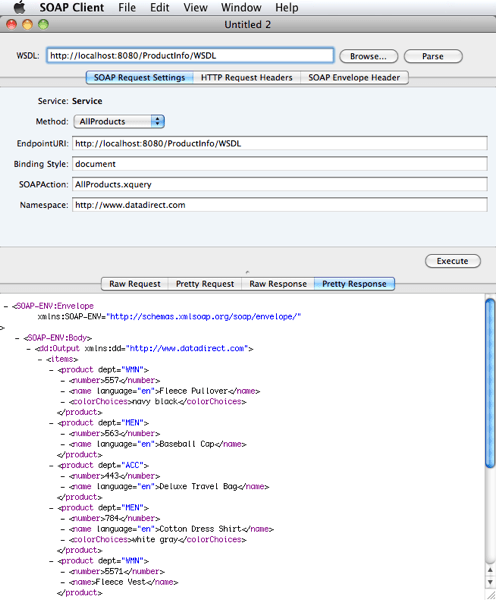Collapse the number 563 element
Viewport: 496px width, 600px height.
tap(63, 434)
